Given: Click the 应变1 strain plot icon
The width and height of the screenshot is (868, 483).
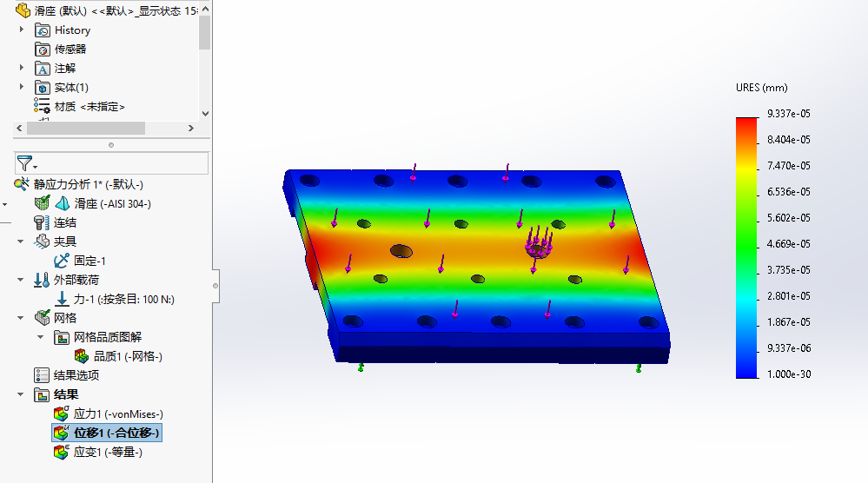Looking at the screenshot, I should click(62, 452).
